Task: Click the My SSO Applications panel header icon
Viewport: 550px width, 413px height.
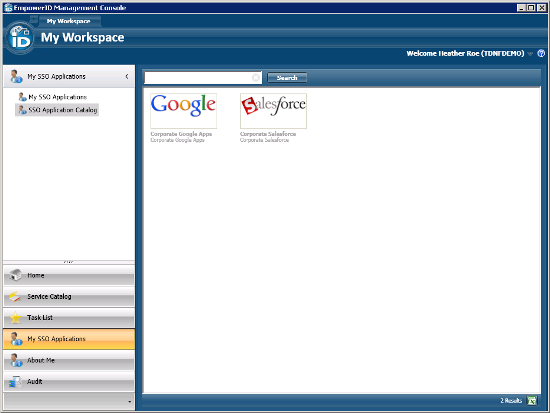Action: pos(16,76)
